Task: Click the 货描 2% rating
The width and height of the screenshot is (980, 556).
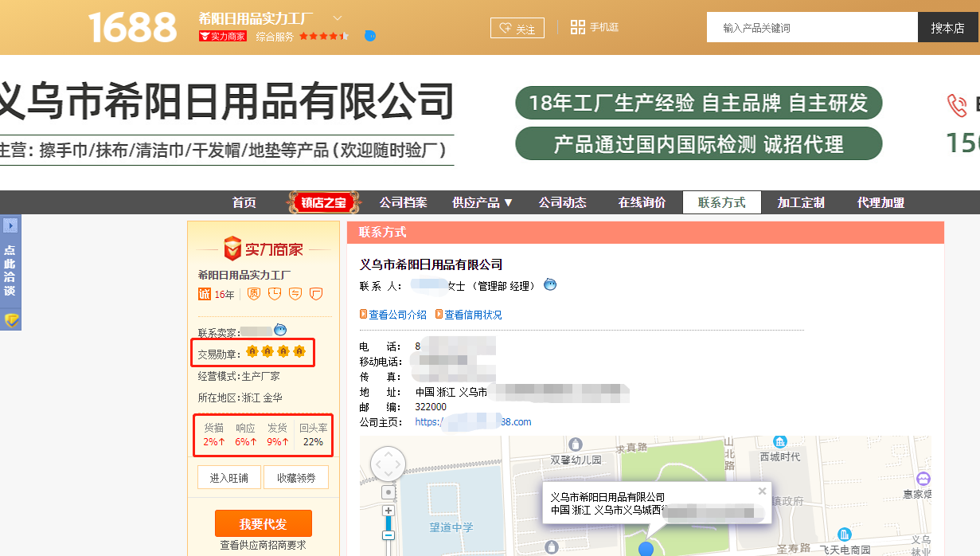Action: 213,434
